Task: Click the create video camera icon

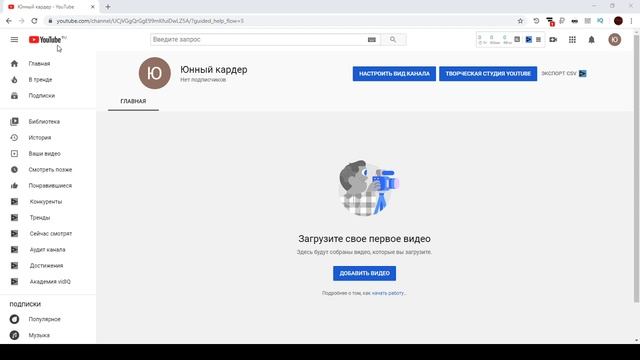Action: pos(553,40)
